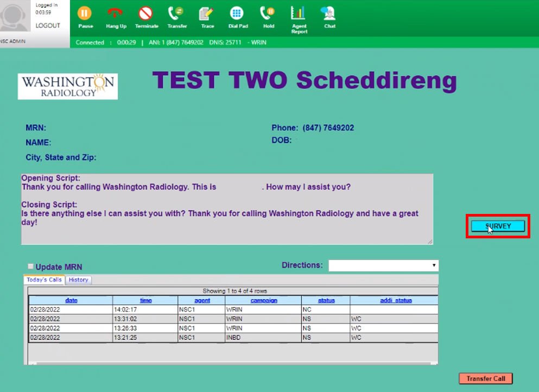
Task: Select the time cell 13:31:02
Action: coord(145,319)
